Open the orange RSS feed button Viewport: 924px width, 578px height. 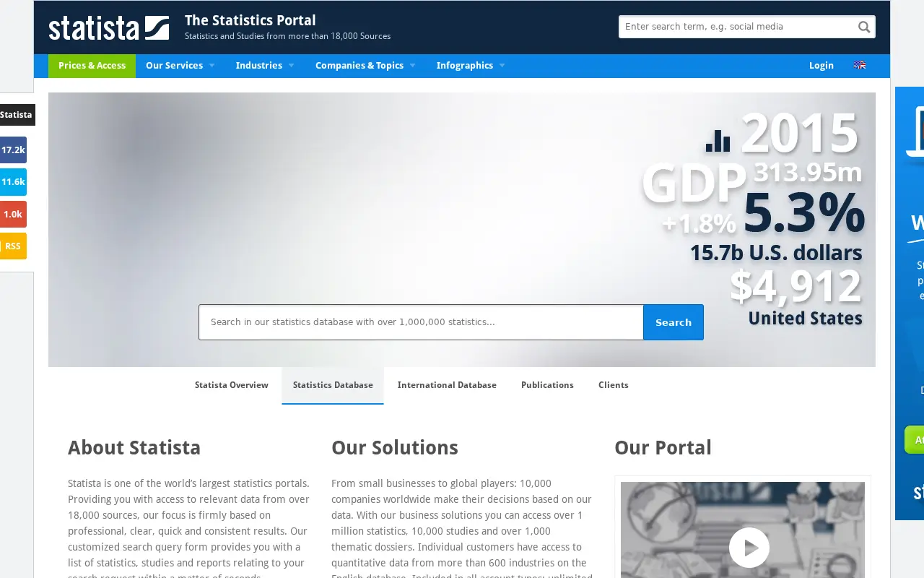13,246
